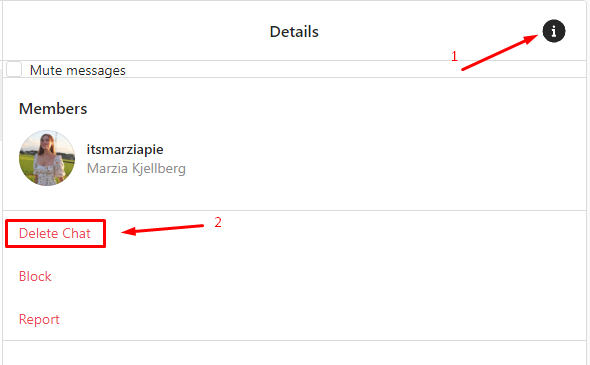
Task: Select the Marzia Kjellberg name text
Action: point(136,168)
